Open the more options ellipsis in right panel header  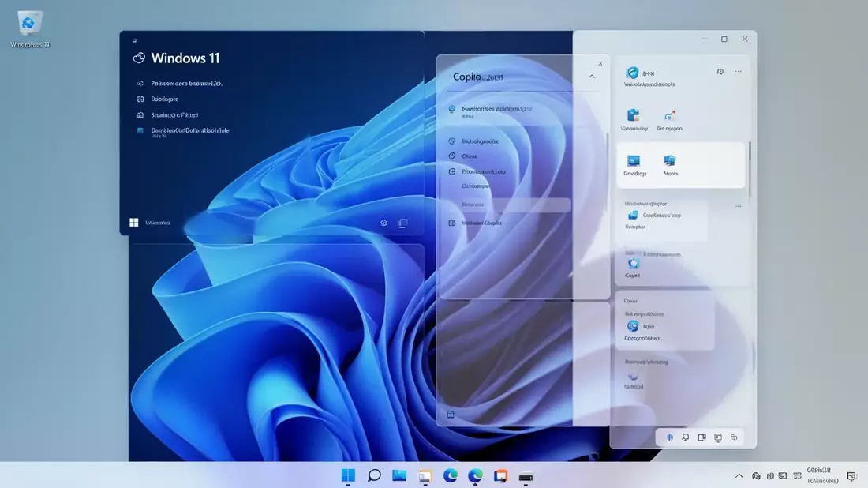coord(739,71)
